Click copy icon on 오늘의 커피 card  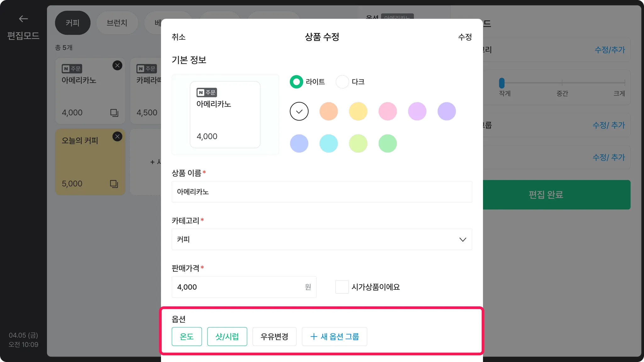click(x=114, y=184)
